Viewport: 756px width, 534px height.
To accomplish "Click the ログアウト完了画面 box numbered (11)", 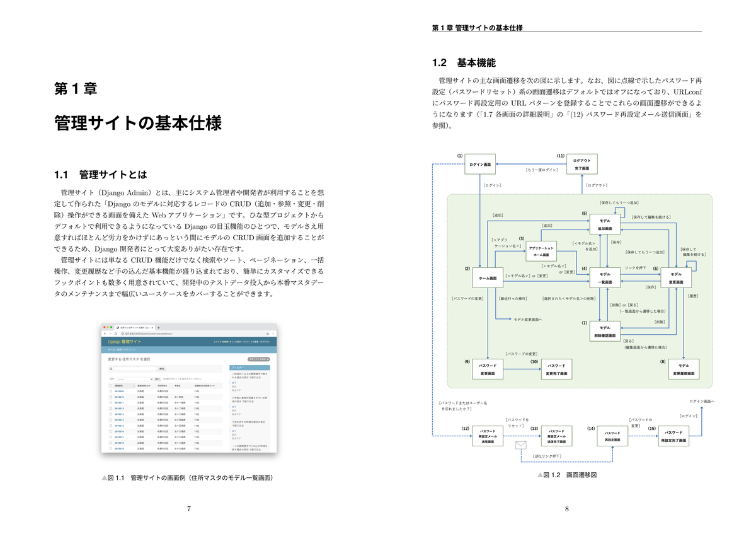I will coord(582,165).
